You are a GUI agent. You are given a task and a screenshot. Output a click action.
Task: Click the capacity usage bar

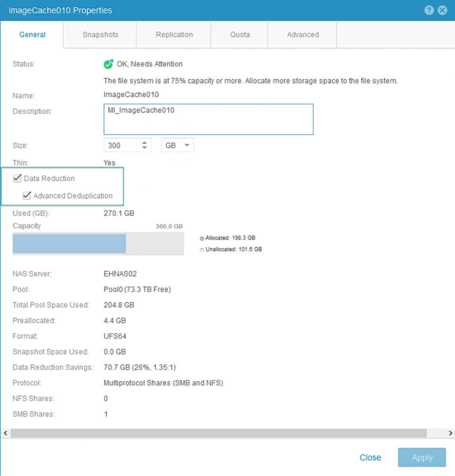[98, 244]
